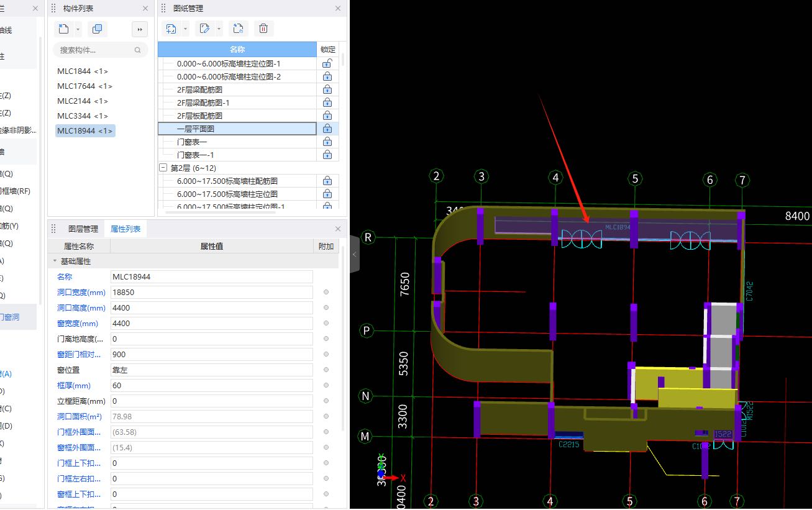This screenshot has width=812, height=510.
Task: Click axis bubble 5 above the model
Action: (634, 179)
